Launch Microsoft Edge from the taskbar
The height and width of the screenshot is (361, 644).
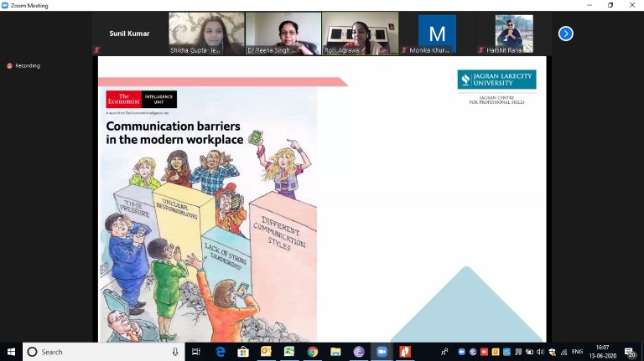[221, 352]
